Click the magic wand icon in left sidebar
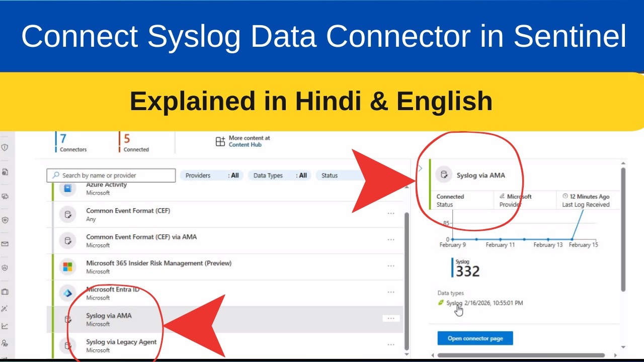Screen dimensions: 644x362 (x=5, y=309)
